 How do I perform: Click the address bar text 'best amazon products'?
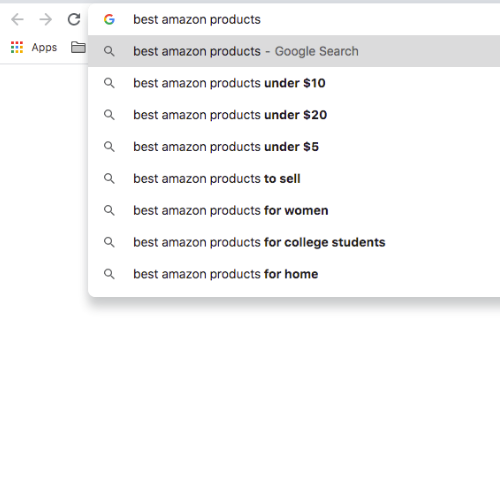197,20
